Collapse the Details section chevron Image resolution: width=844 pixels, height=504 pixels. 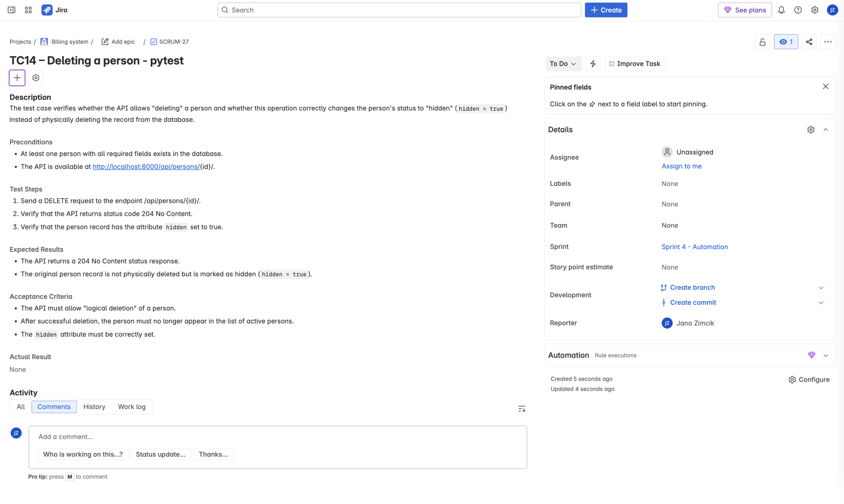pos(826,130)
